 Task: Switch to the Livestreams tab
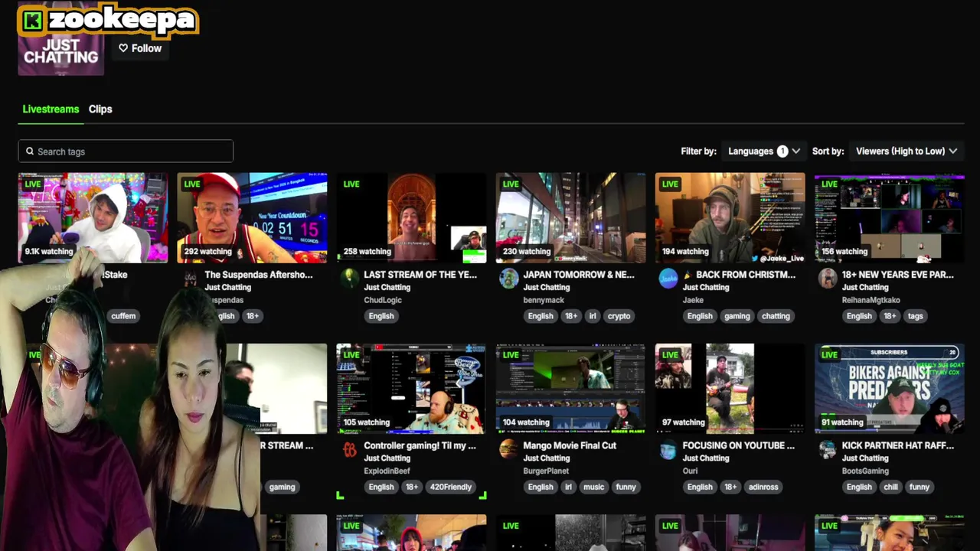point(51,109)
